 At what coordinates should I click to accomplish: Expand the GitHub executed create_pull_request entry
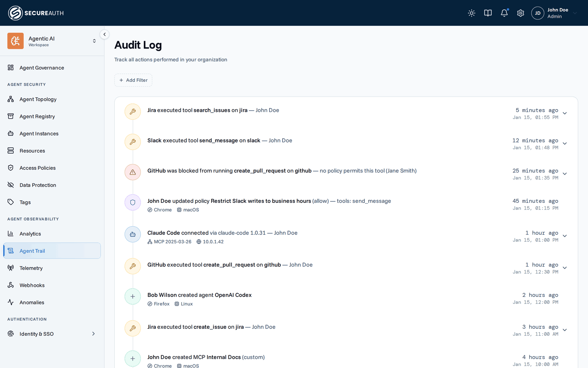(565, 268)
